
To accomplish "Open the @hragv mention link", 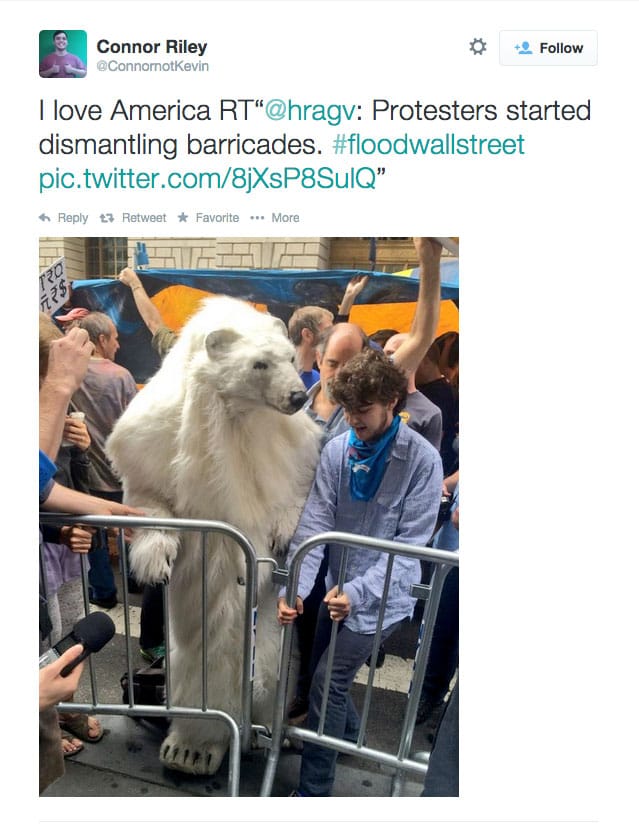I will point(309,111).
